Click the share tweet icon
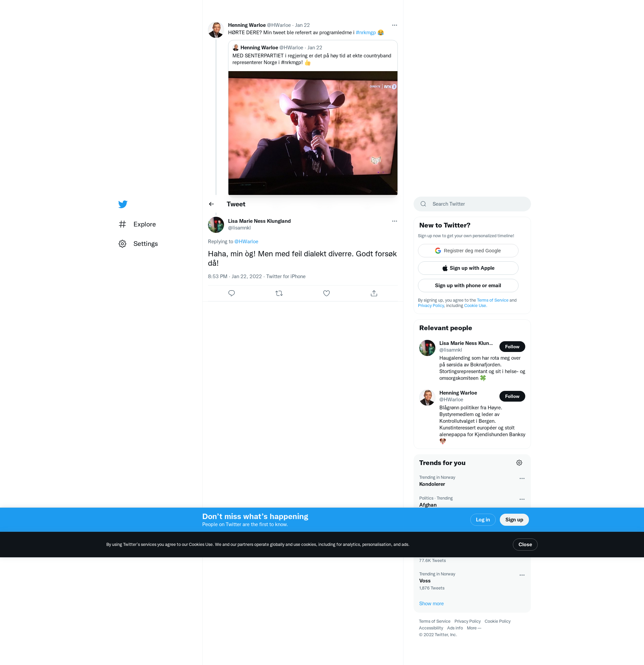Viewport: 644px width, 665px height. 374,293
